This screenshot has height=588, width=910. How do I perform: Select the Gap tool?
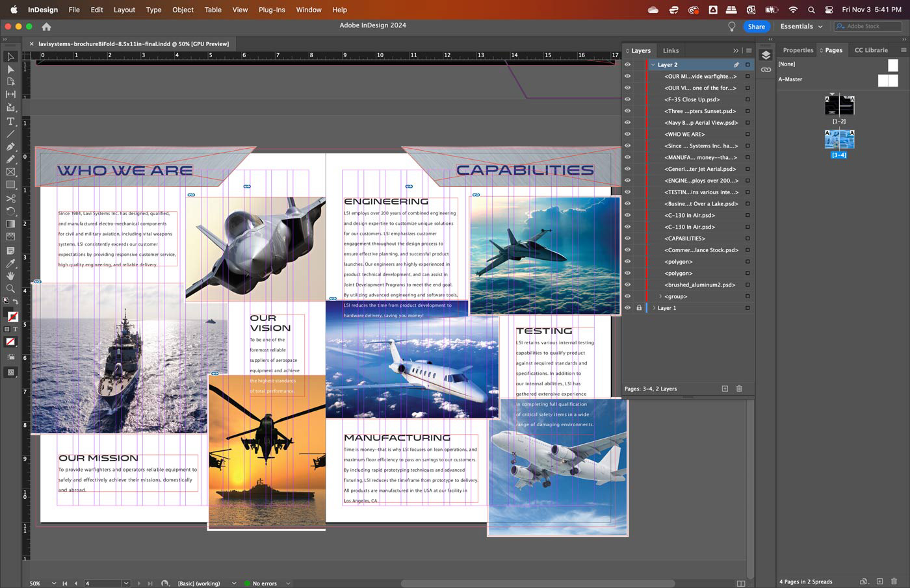(10, 95)
